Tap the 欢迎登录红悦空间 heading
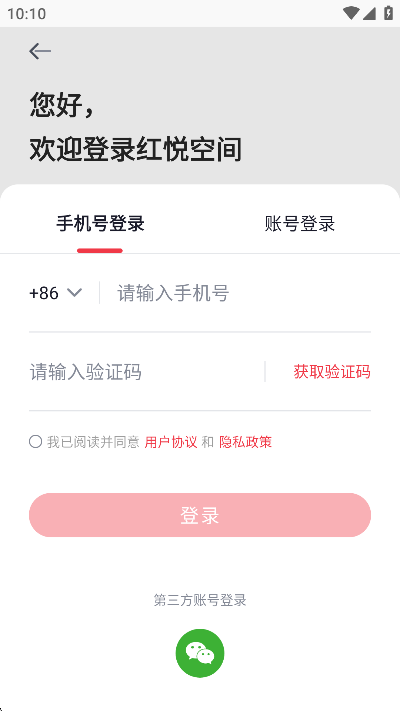 pos(136,149)
